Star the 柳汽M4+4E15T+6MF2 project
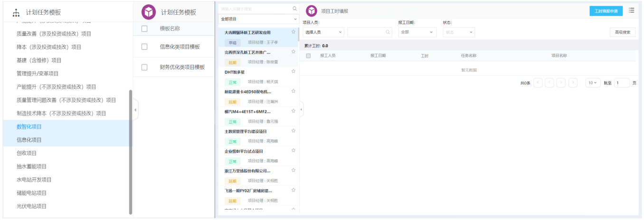The height and width of the screenshot is (220, 644). (294, 111)
